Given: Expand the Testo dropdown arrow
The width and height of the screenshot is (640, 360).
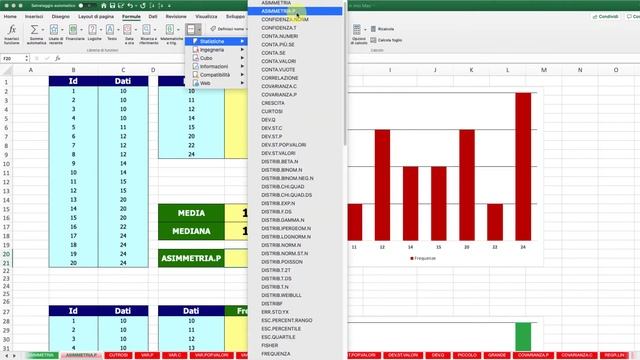Looking at the screenshot, I should point(118,29).
